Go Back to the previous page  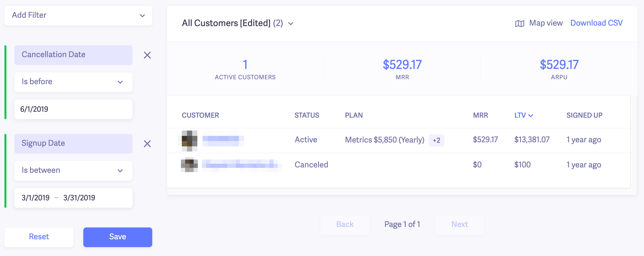344,224
